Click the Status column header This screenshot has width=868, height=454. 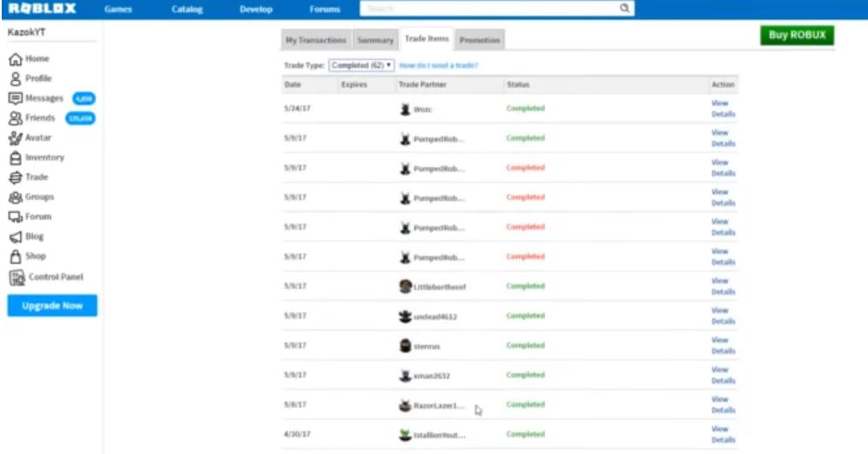tap(518, 85)
